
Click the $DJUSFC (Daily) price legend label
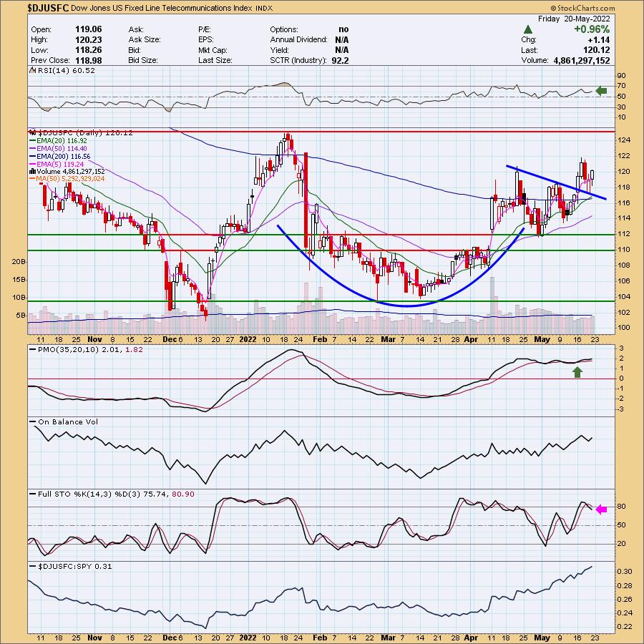[x=85, y=133]
